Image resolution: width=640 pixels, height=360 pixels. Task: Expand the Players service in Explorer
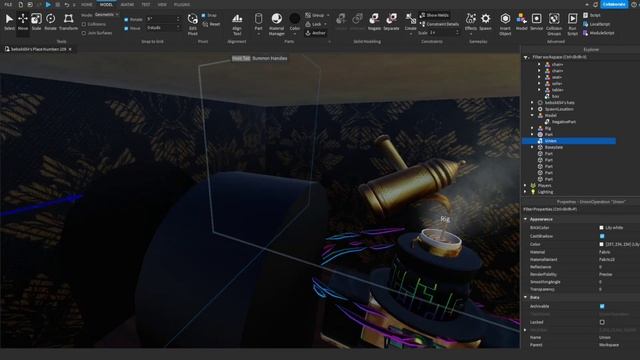(x=526, y=185)
